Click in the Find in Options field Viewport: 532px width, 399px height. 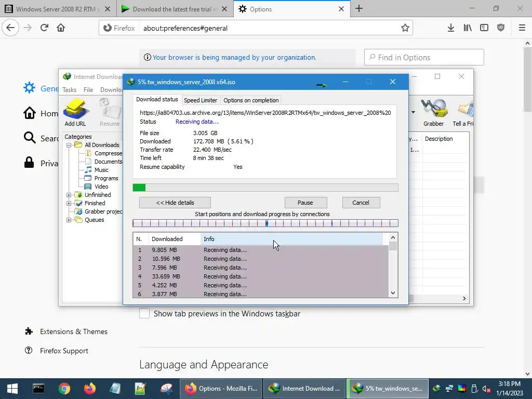click(424, 57)
